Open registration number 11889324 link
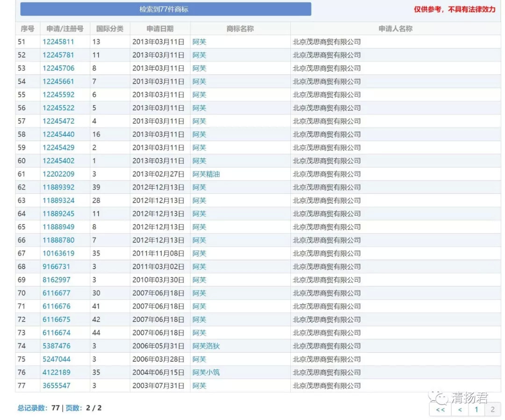The width and height of the screenshot is (505, 420). (x=58, y=200)
